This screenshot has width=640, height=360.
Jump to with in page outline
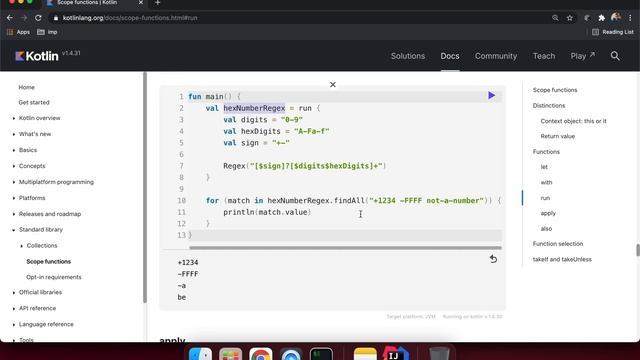[x=546, y=182]
